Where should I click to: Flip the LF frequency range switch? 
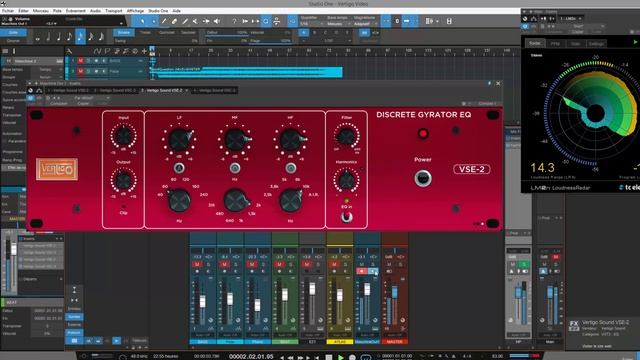pyautogui.click(x=179, y=168)
